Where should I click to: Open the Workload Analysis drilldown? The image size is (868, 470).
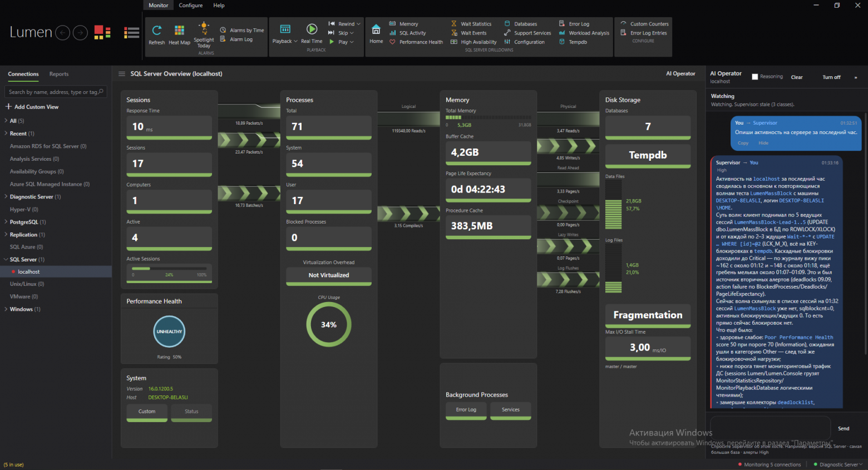[x=584, y=33]
